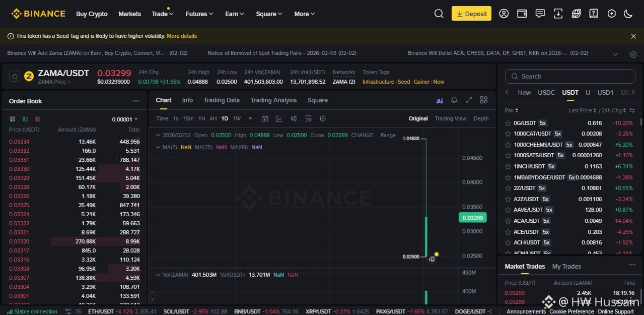Open the More details link
The width and height of the screenshot is (644, 315).
click(182, 36)
